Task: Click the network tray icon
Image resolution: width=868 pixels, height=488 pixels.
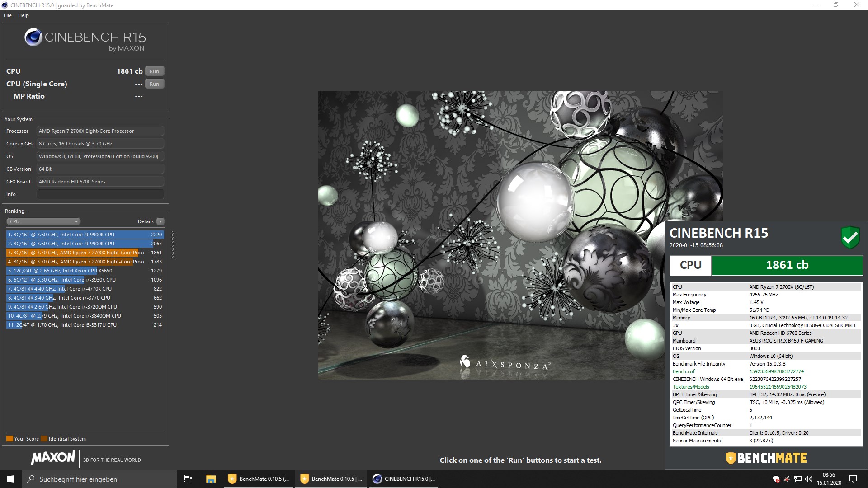Action: pos(798,479)
